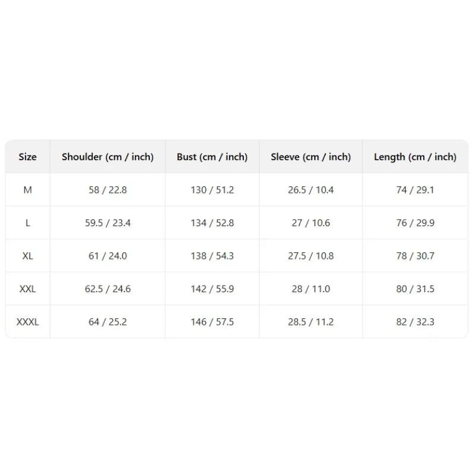Click the Bust (cm / inch) header

(x=212, y=157)
